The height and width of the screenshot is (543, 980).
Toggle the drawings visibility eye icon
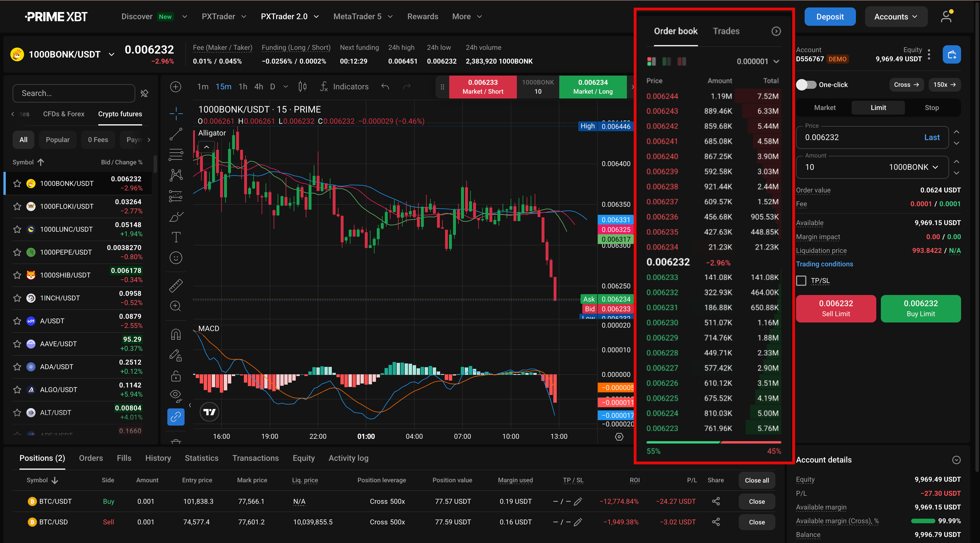click(176, 395)
